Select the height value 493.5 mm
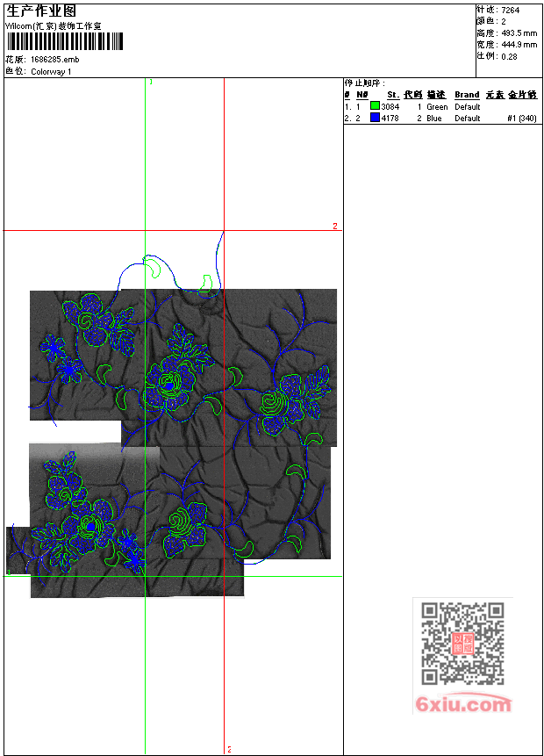 tap(519, 33)
